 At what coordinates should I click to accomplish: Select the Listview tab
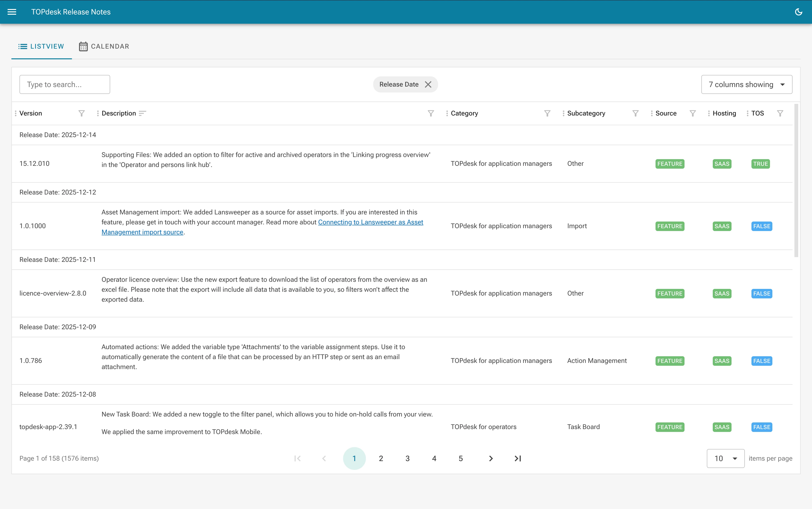42,46
